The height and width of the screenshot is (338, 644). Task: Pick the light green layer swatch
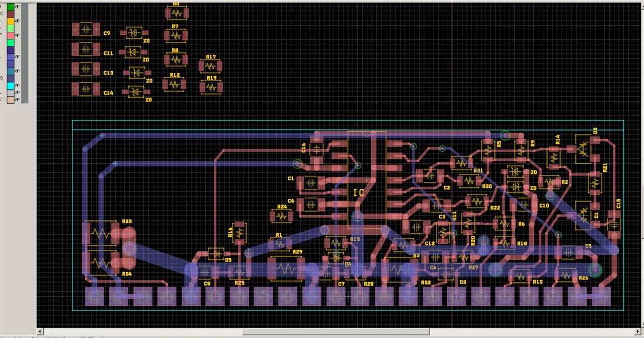11,28
